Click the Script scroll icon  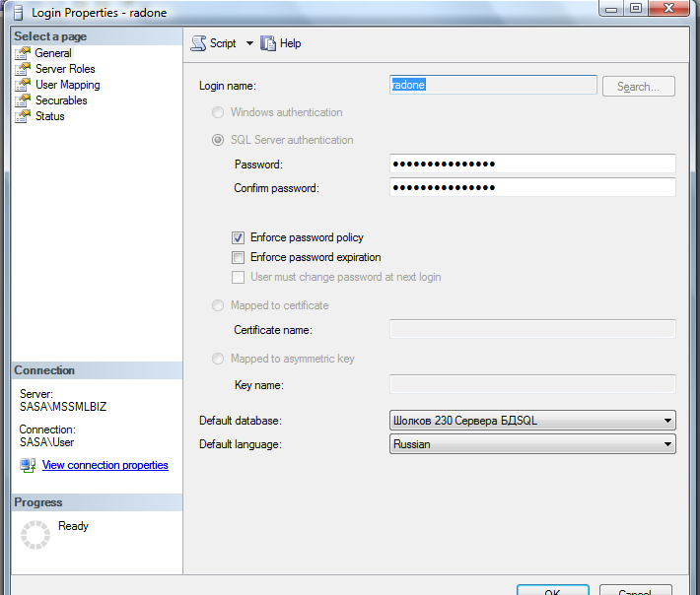[198, 43]
